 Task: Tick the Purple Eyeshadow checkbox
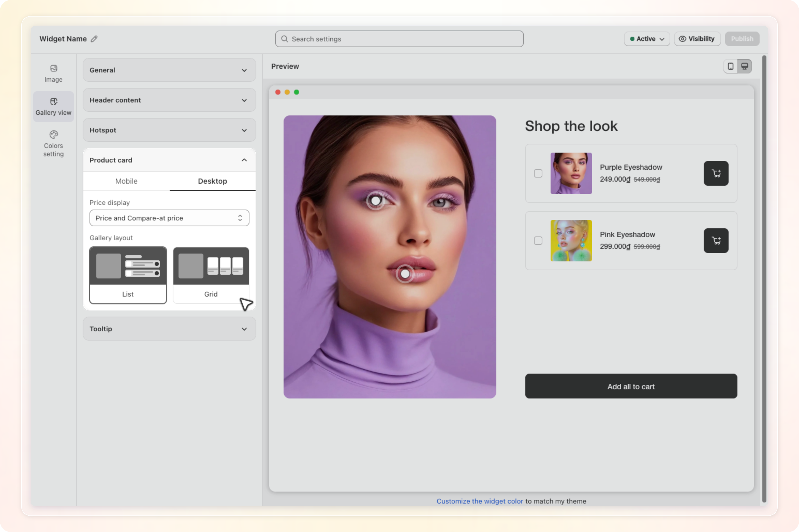pyautogui.click(x=538, y=173)
